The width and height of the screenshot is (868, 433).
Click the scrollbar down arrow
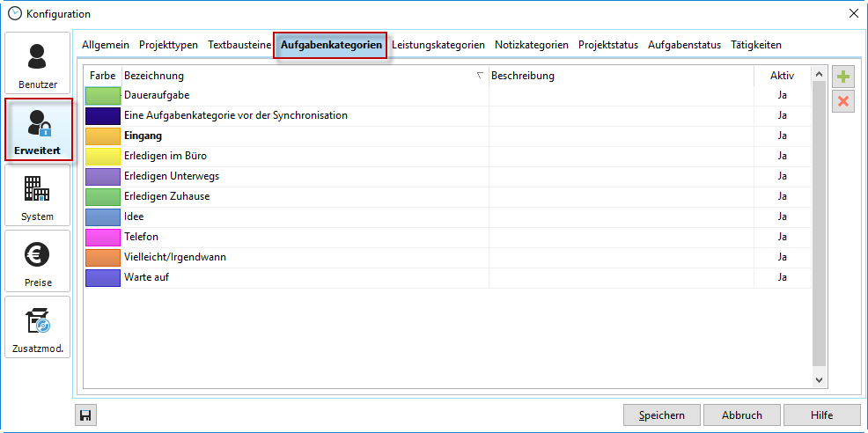click(x=819, y=380)
